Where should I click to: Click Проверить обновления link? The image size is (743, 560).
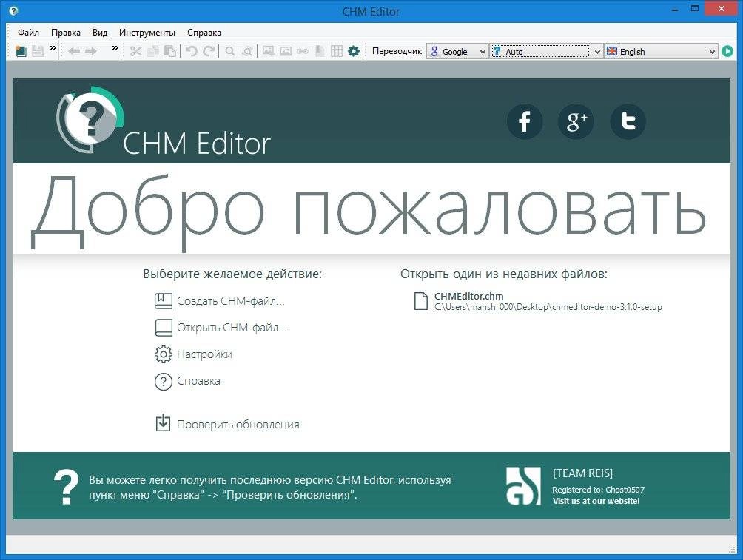point(238,425)
